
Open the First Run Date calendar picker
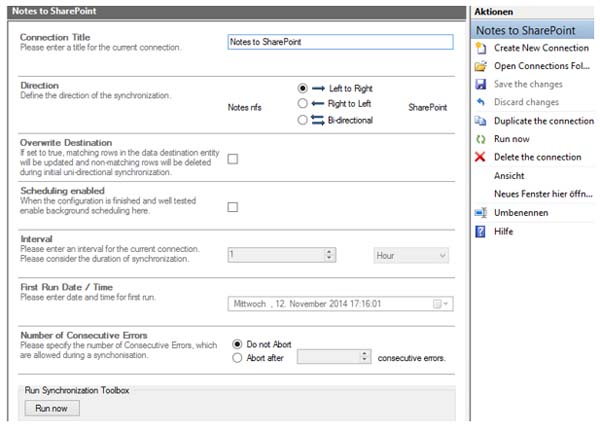pyautogui.click(x=441, y=303)
